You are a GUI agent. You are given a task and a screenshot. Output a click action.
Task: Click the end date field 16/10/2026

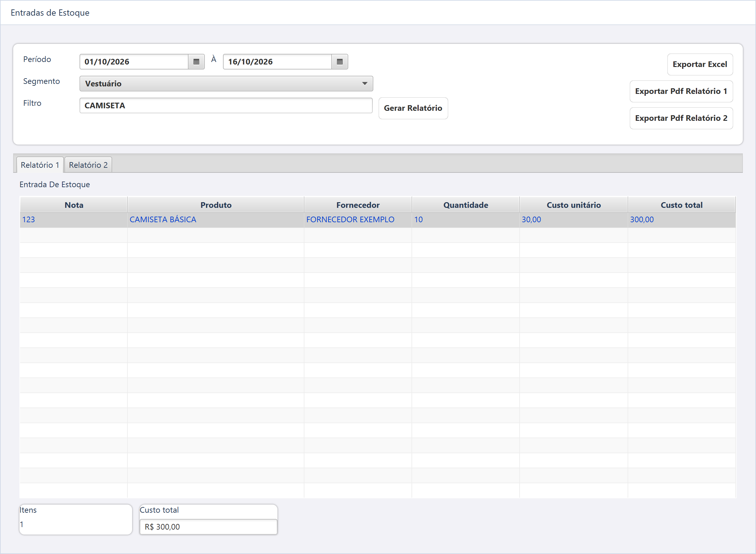point(277,62)
